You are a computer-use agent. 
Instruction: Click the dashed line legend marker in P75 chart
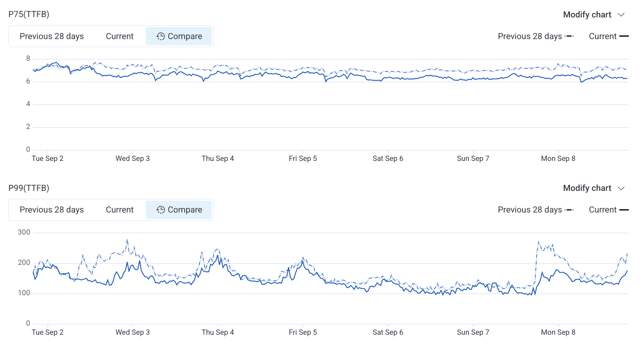coord(569,36)
